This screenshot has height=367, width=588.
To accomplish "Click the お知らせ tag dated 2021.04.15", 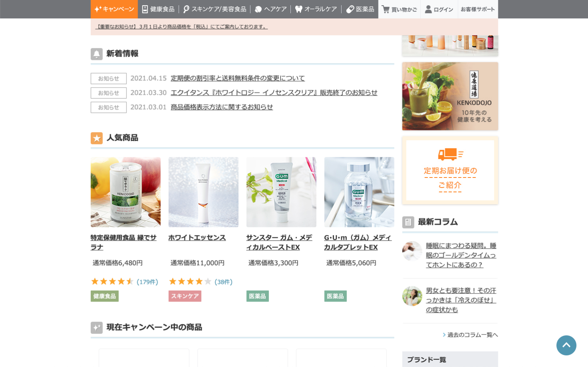I will tap(108, 78).
